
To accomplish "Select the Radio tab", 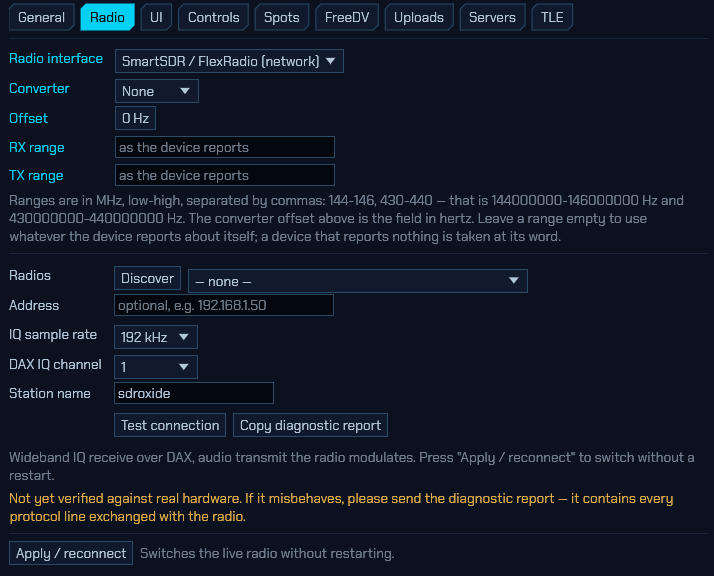I will tap(107, 17).
